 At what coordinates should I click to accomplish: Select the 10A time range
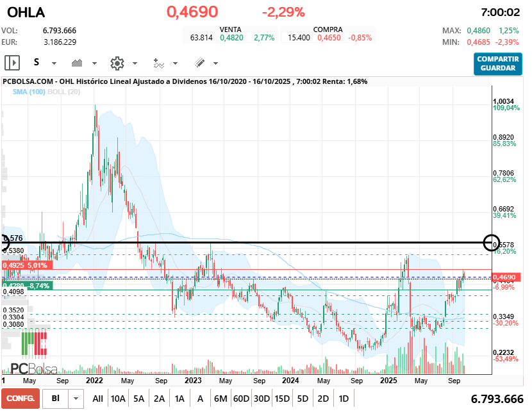coord(118,399)
